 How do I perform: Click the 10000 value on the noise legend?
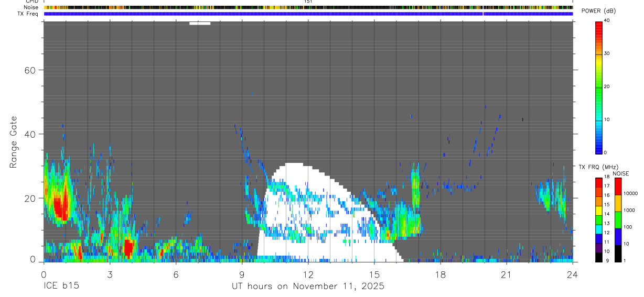click(631, 193)
